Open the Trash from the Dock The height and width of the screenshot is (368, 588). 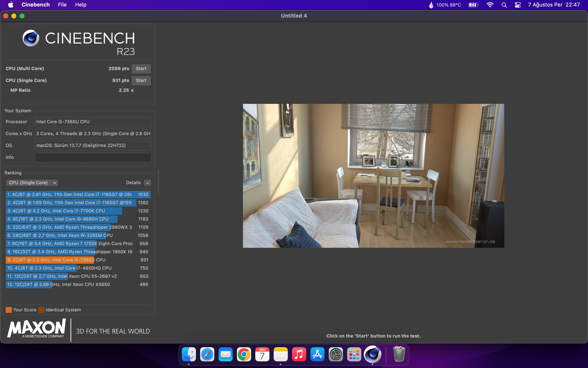(x=399, y=354)
